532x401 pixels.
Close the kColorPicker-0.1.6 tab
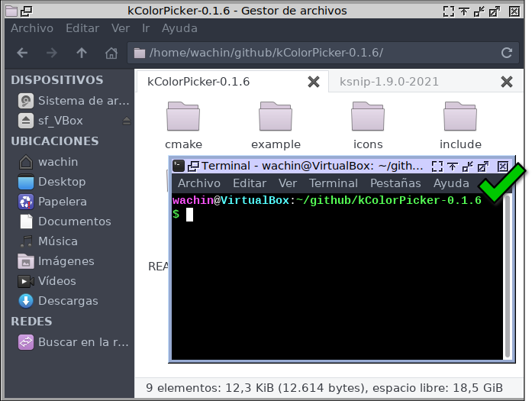tap(314, 82)
